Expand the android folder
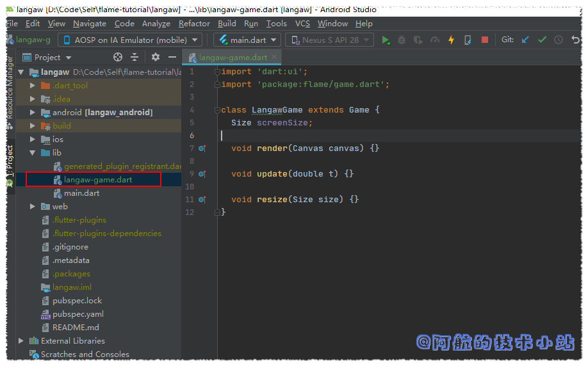588x366 pixels. click(33, 113)
